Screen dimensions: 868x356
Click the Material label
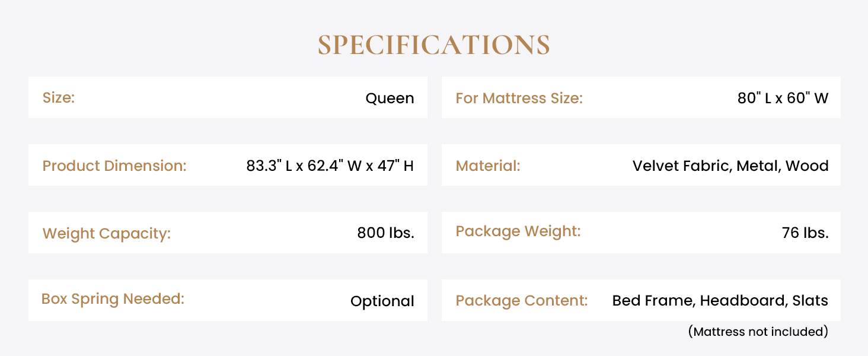tap(487, 166)
